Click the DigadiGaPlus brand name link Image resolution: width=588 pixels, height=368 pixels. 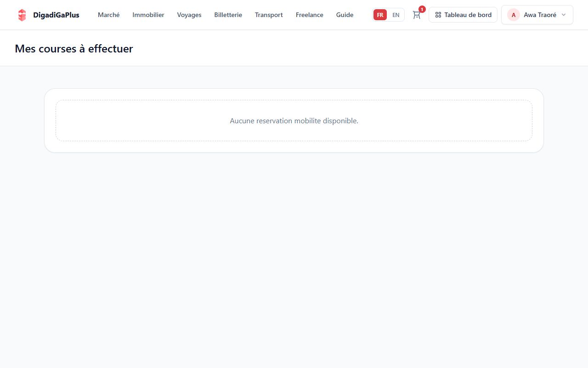click(56, 15)
